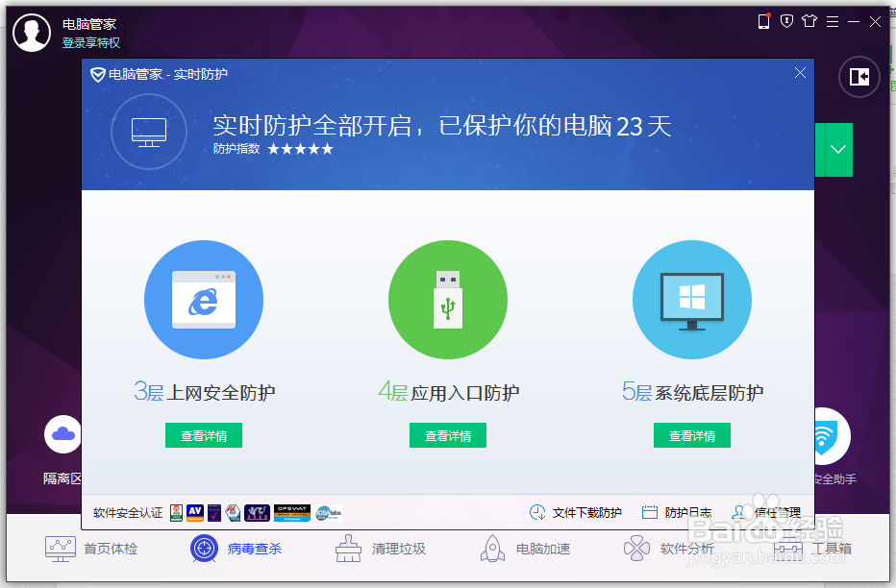Click the mobile phone icon in the title bar
This screenshot has width=896, height=588.
coord(763,22)
